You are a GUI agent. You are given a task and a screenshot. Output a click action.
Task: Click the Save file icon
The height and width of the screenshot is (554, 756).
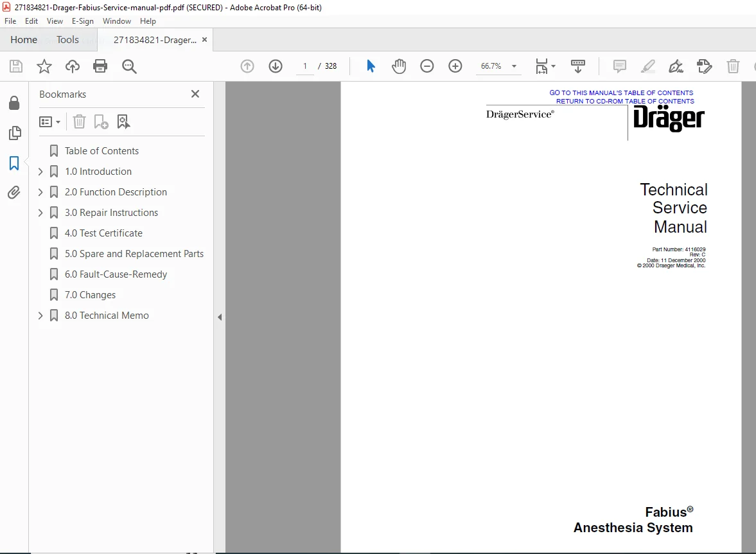(16, 66)
